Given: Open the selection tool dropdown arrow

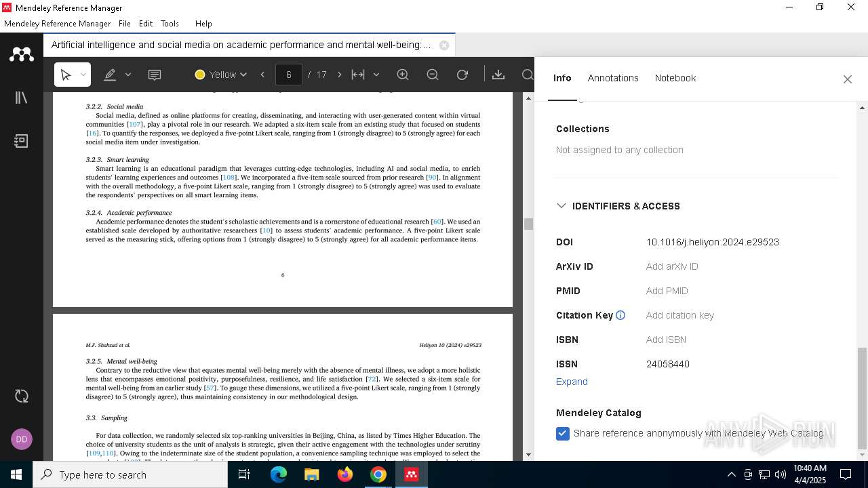Looking at the screenshot, I should pos(83,75).
